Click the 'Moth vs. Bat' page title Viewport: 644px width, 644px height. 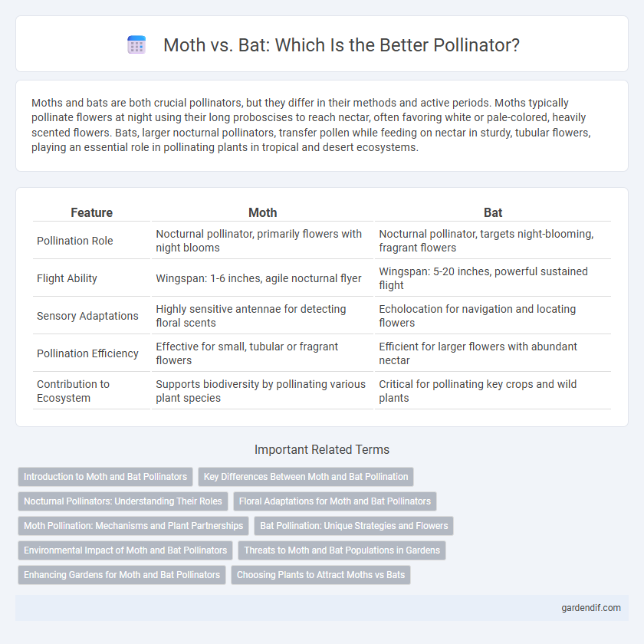341,44
